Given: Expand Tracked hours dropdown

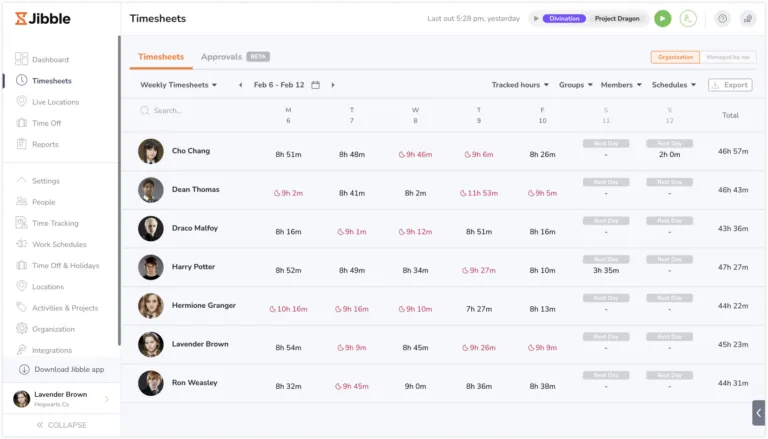Looking at the screenshot, I should [x=520, y=85].
